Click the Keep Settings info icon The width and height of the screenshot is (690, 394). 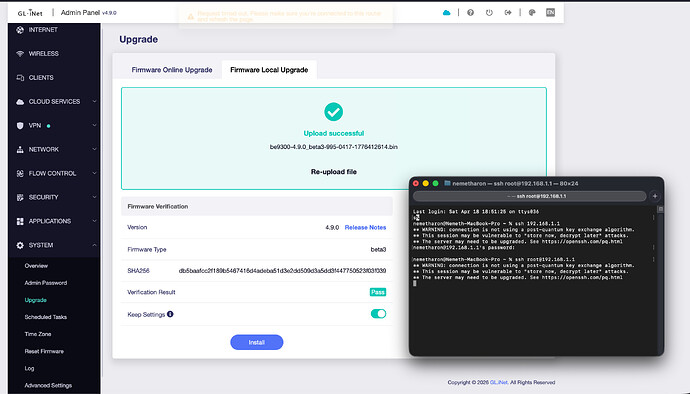[170, 314]
